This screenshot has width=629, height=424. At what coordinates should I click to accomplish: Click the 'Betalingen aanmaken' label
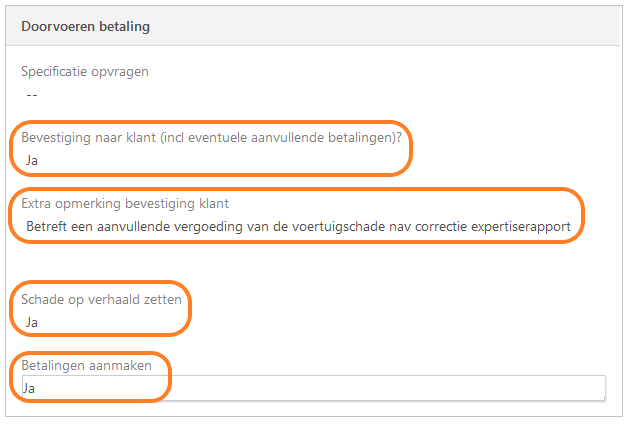pyautogui.click(x=86, y=366)
